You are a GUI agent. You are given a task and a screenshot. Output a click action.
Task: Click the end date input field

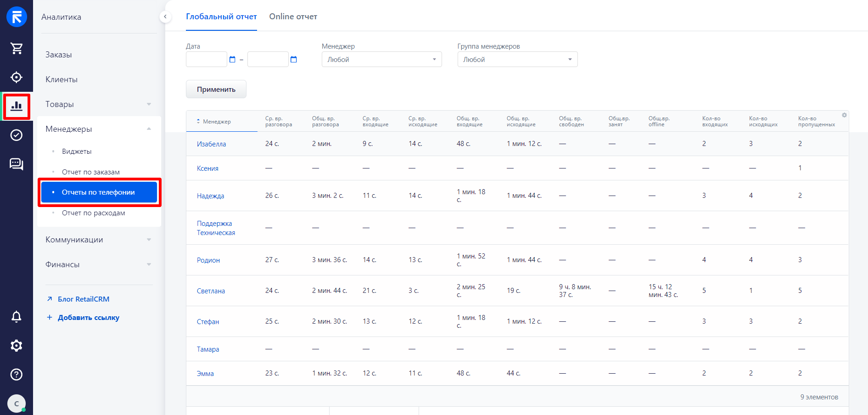[268, 60]
